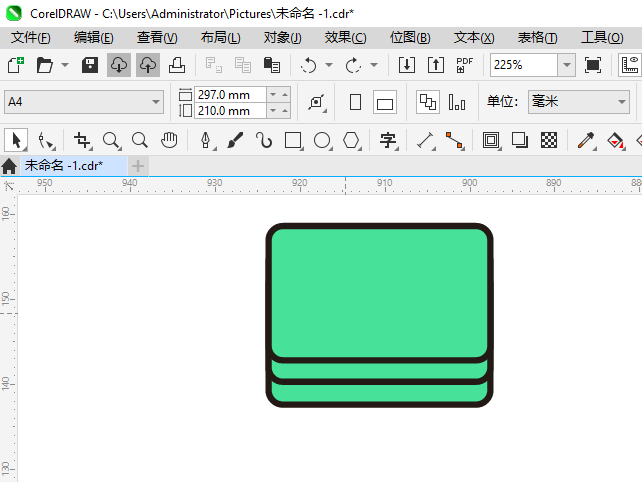Increase page width with up stepper
Viewport: 642px width, 482px height.
click(x=285, y=95)
